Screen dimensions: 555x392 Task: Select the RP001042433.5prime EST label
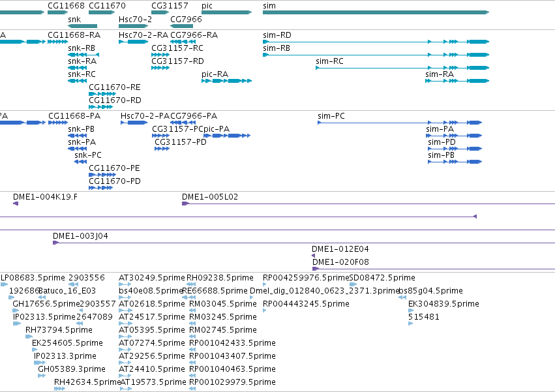tap(233, 344)
